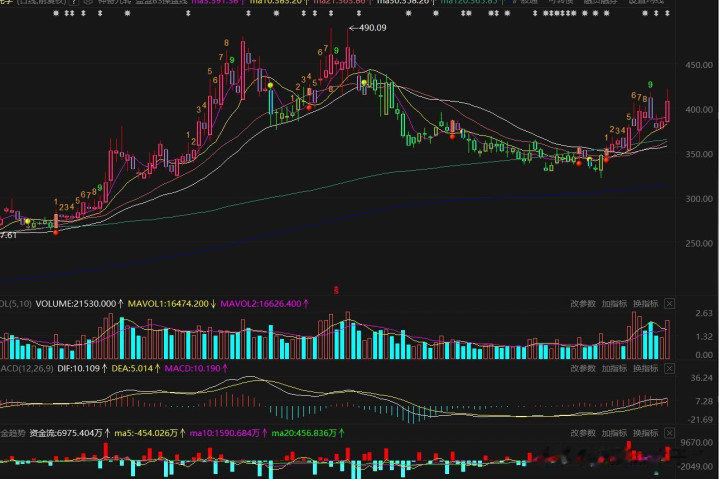Image resolution: width=719 pixels, height=479 pixels.
Task: Open 改参数 for the 资金趋势 panel
Action: point(583,433)
